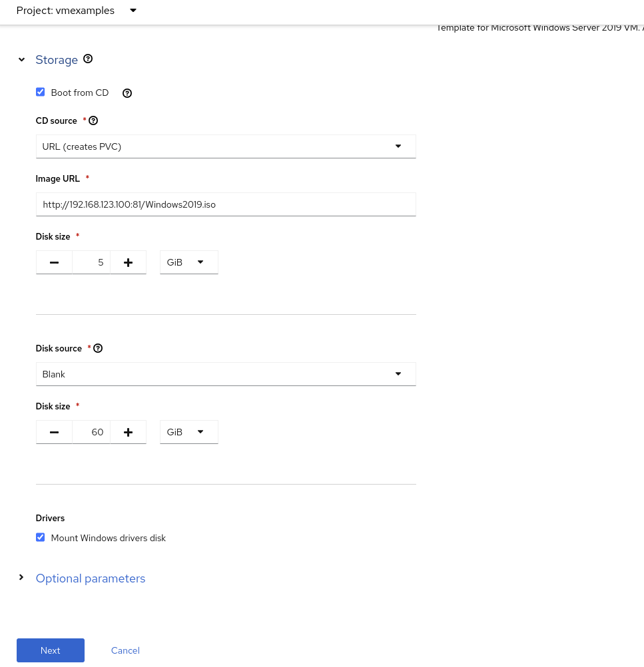Viewport: 644px width, 667px height.
Task: Decrease CD disk size with minus button
Action: pyautogui.click(x=55, y=262)
